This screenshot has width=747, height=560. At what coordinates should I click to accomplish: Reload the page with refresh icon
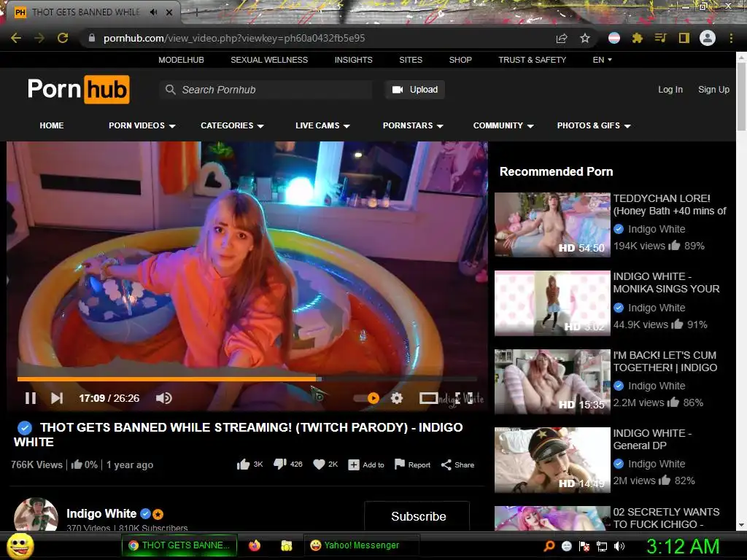(x=63, y=38)
